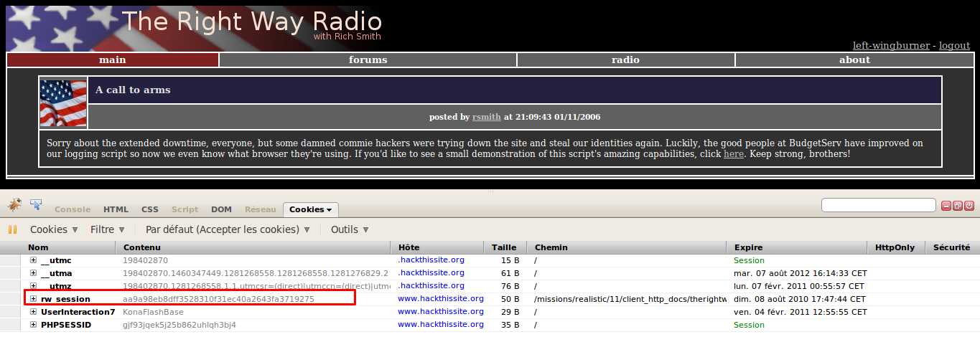
Task: Open the Outils dropdown menu
Action: coord(350,230)
